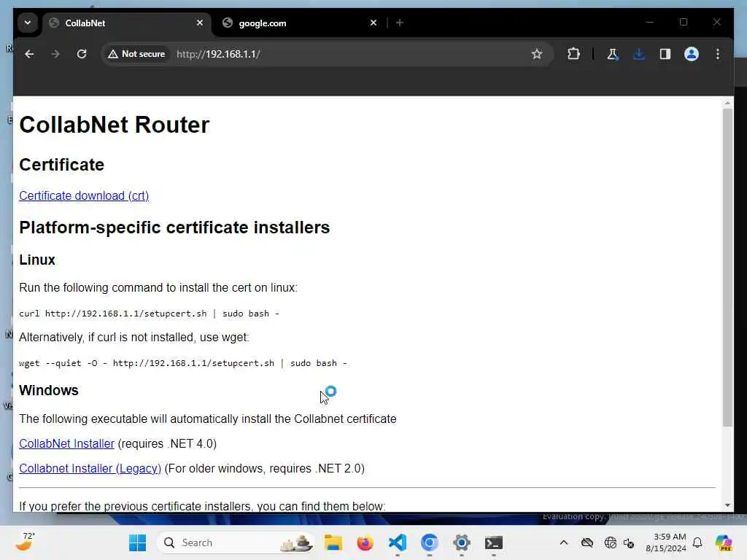Click the curl setupcert.sh command text
Screen dimensions: 747x560
point(149,314)
